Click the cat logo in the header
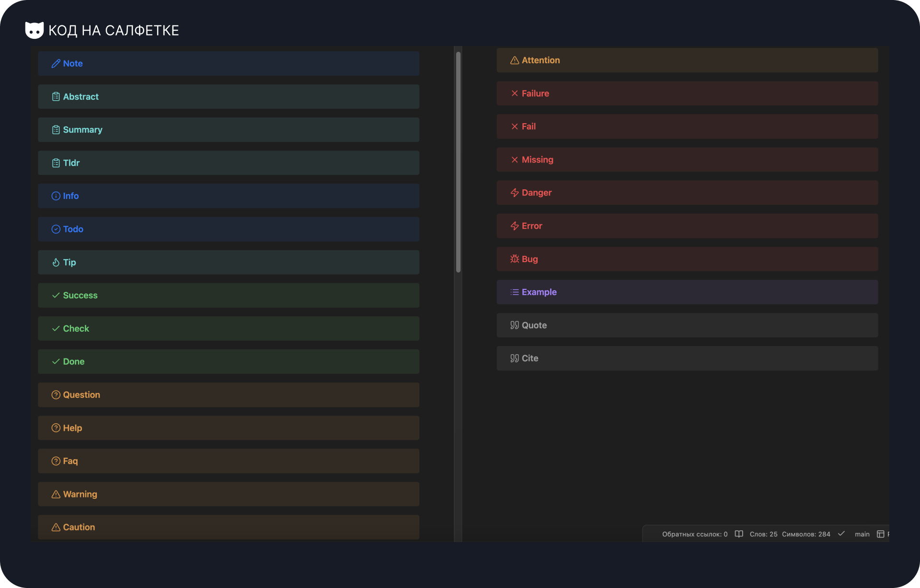Viewport: 920px width, 588px height. click(x=34, y=30)
